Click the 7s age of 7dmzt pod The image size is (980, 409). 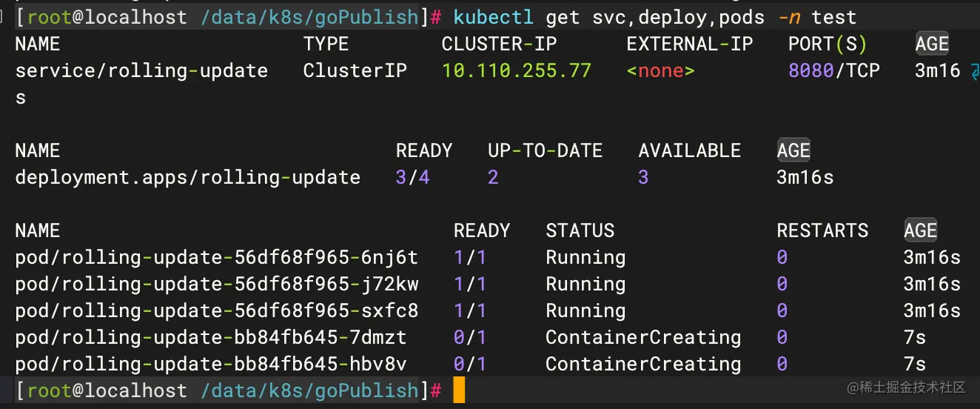click(915, 338)
